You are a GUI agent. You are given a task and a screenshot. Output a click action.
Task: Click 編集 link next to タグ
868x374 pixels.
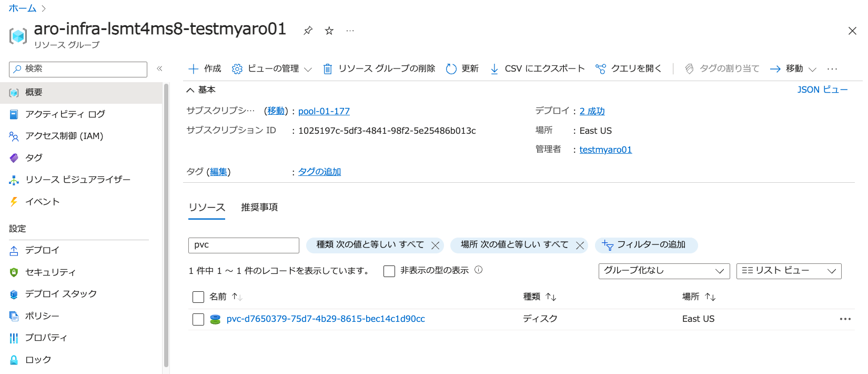point(219,172)
